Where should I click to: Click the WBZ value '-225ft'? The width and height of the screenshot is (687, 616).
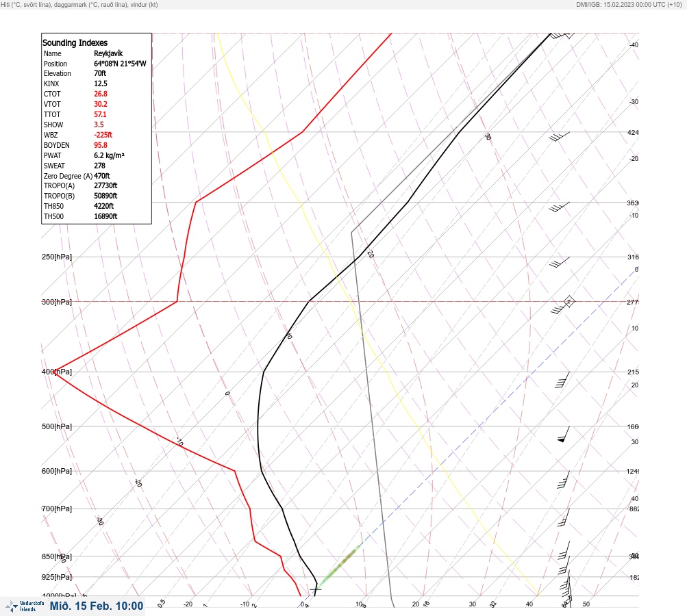click(x=103, y=135)
